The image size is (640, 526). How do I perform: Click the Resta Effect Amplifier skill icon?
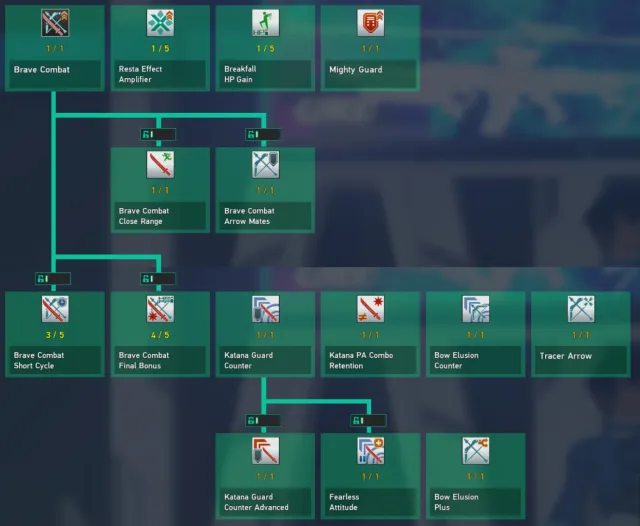pos(160,23)
